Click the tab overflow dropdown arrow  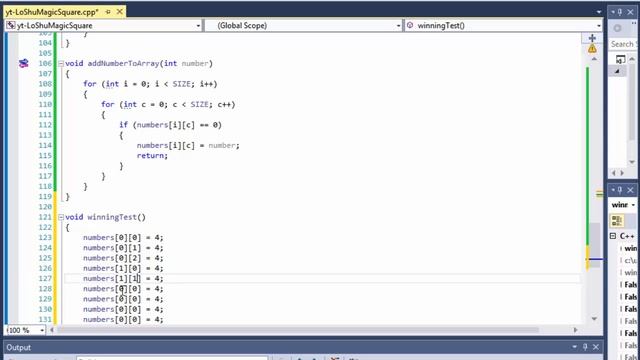coord(599,12)
